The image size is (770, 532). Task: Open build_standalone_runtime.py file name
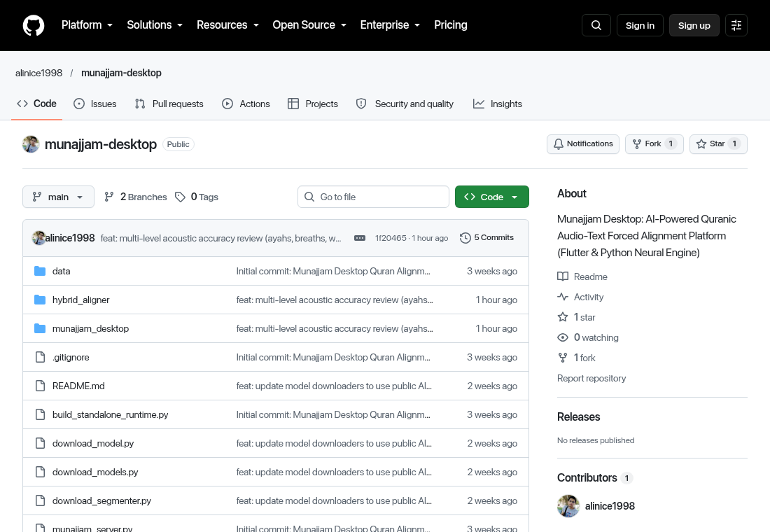pyautogui.click(x=111, y=414)
